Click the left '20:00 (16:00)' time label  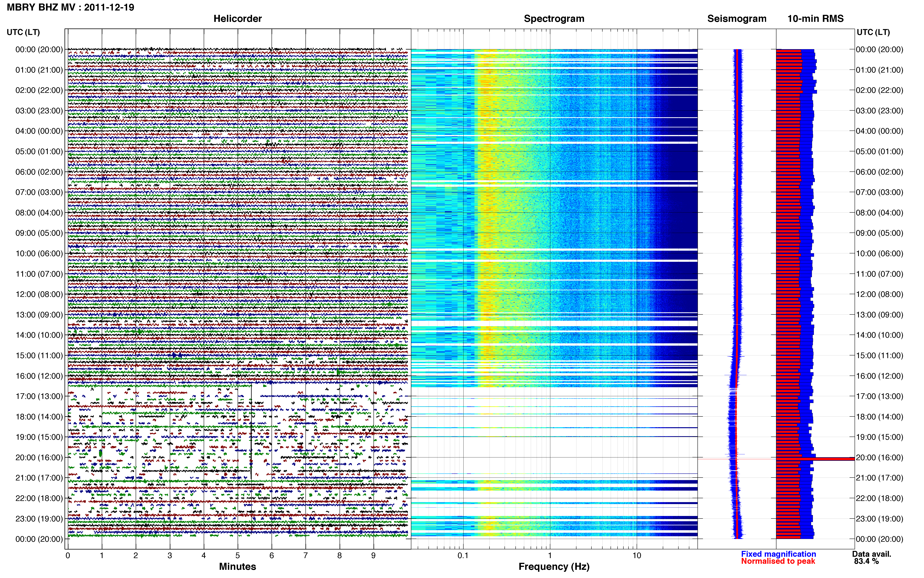pos(39,458)
